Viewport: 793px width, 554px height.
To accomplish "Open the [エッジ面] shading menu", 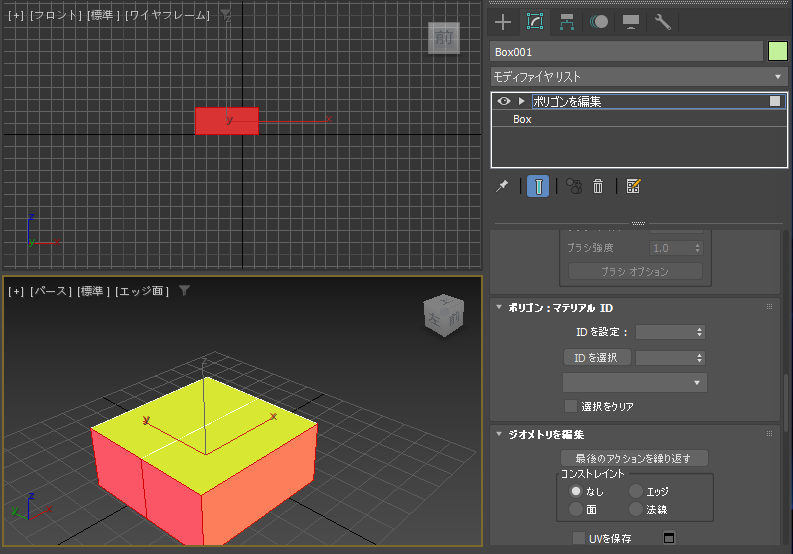I will [x=142, y=291].
